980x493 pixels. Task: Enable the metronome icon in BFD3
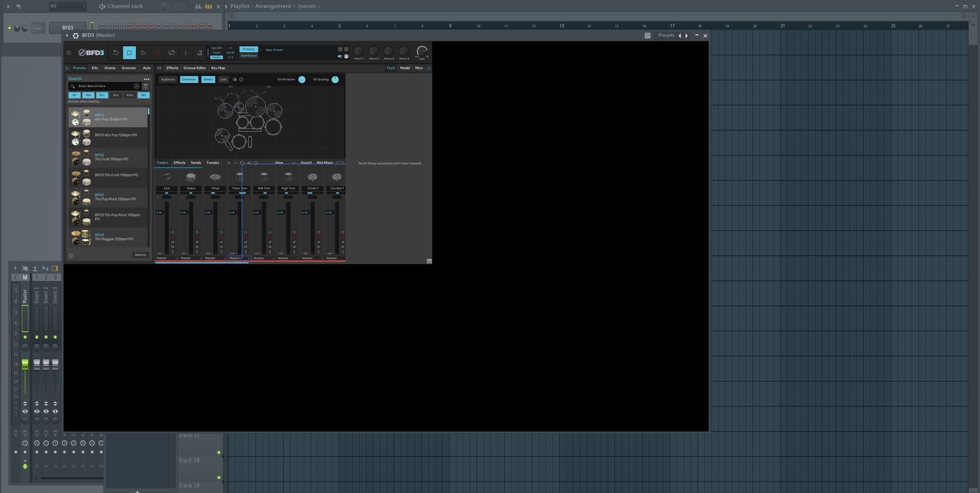[200, 53]
